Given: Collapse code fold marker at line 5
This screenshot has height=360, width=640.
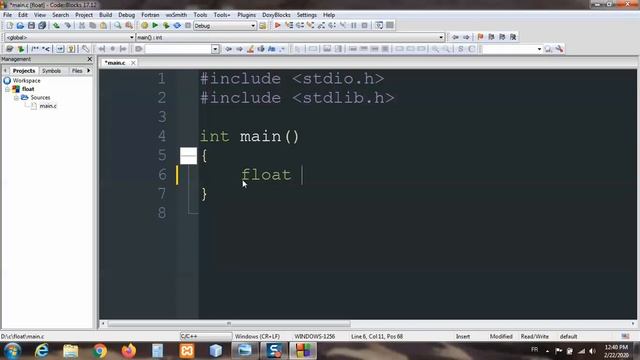Looking at the screenshot, I should [188, 156].
